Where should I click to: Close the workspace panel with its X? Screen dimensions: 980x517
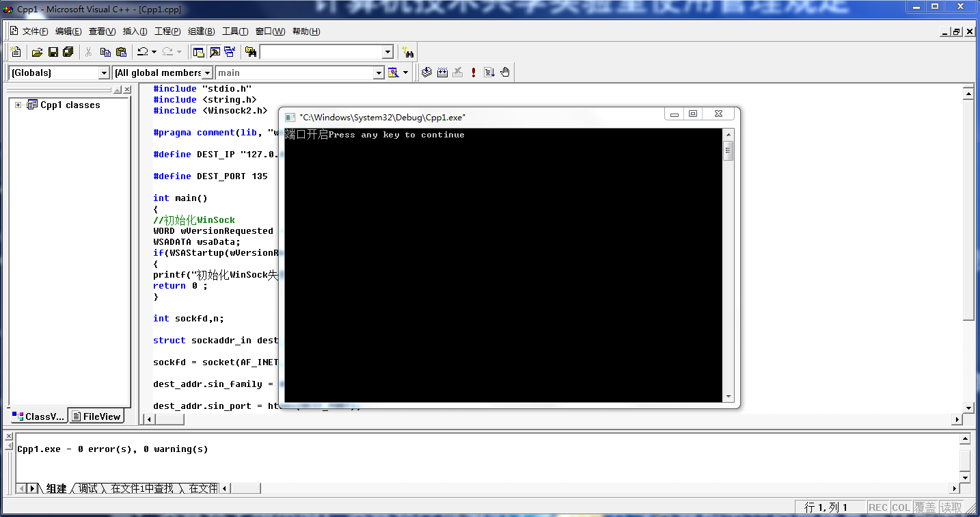[x=127, y=90]
